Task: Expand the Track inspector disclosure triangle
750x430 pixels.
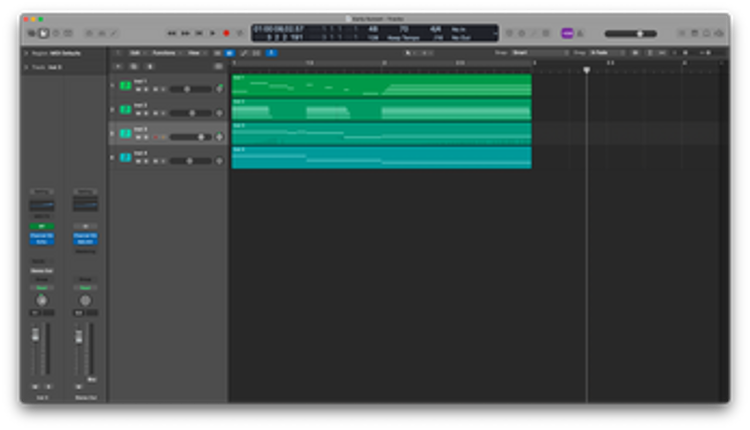Action: tap(26, 67)
